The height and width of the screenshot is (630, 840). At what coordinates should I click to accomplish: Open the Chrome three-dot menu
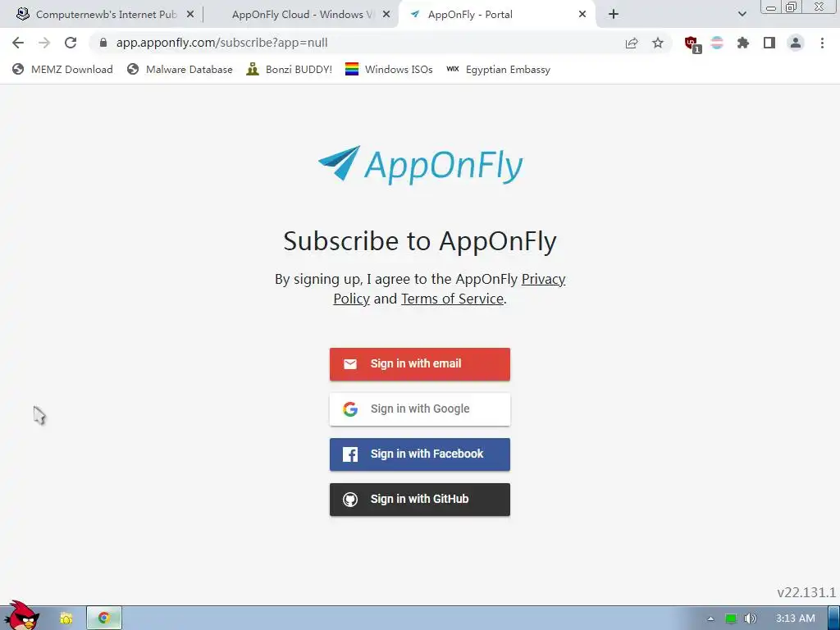coord(822,43)
